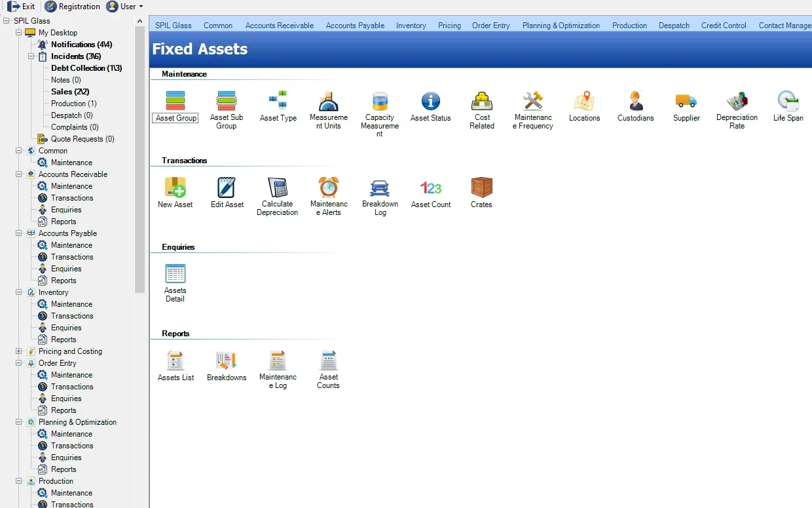Image resolution: width=812 pixels, height=508 pixels.
Task: Open the Cost Related icon
Action: coord(482,102)
